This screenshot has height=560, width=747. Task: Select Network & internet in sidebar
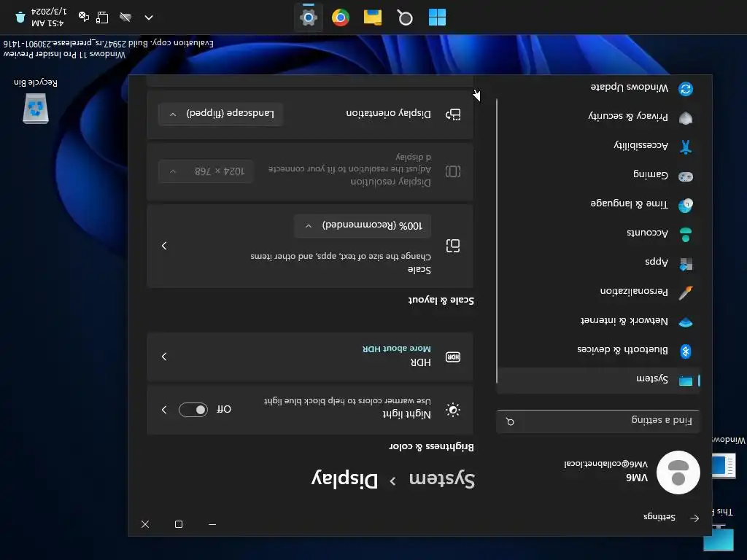tap(598, 322)
